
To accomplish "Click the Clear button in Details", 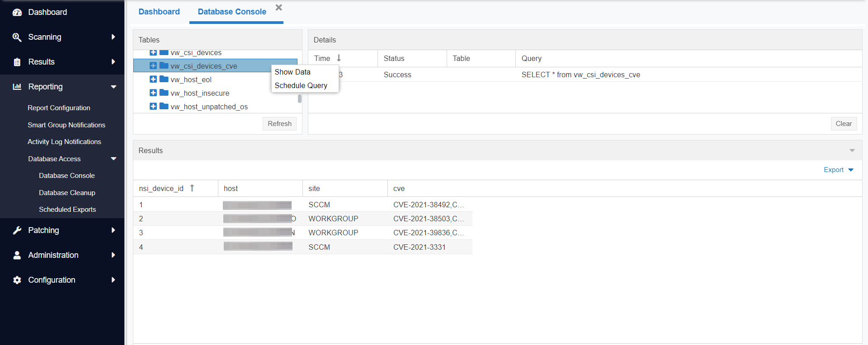I will pyautogui.click(x=843, y=124).
